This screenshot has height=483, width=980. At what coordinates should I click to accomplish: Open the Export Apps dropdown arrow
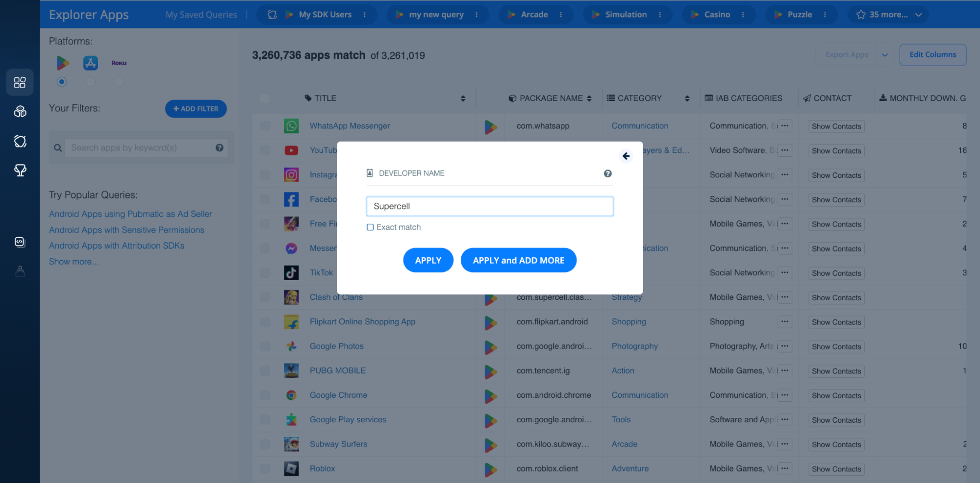(x=884, y=55)
